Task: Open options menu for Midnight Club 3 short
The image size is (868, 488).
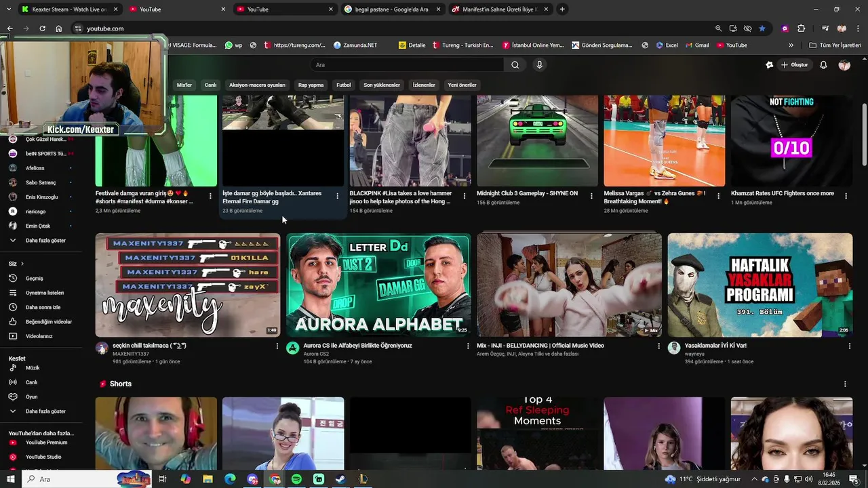Action: (x=591, y=196)
